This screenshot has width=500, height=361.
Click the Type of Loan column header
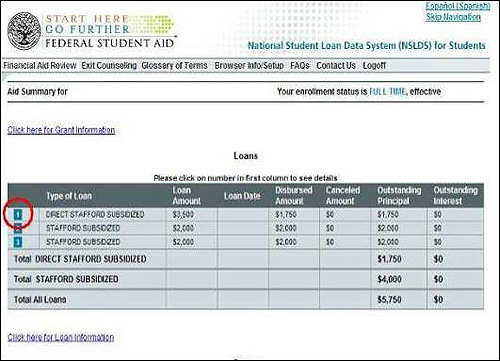tap(69, 196)
